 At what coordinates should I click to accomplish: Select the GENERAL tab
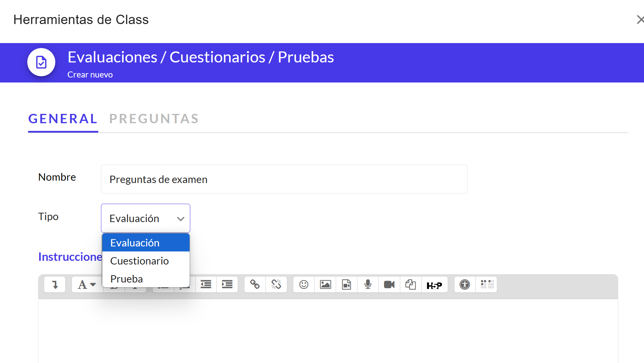click(x=63, y=119)
